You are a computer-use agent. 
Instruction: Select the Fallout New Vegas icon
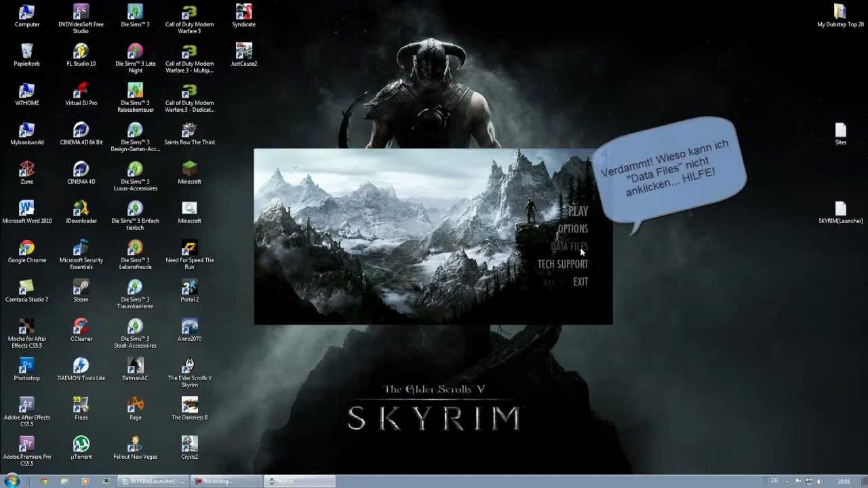136,449
